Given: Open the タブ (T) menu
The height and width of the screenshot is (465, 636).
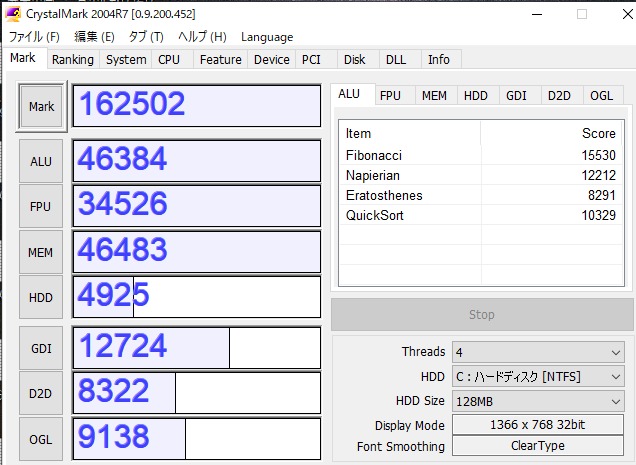Looking at the screenshot, I should coord(146,37).
